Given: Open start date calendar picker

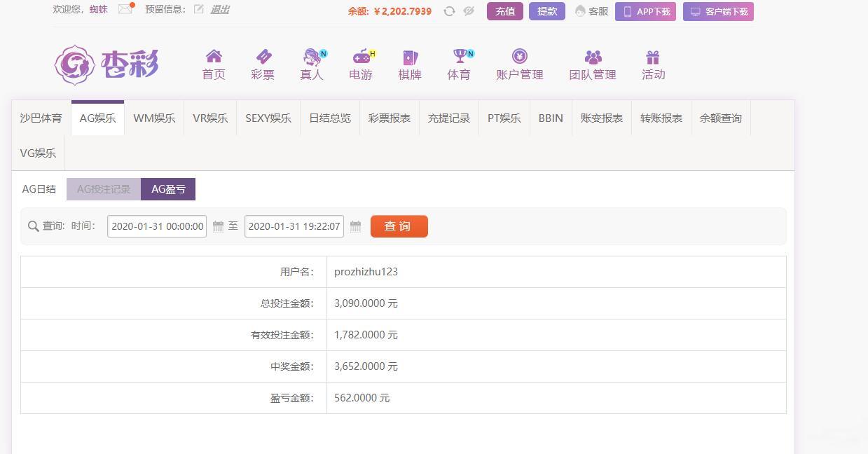Looking at the screenshot, I should point(218,226).
